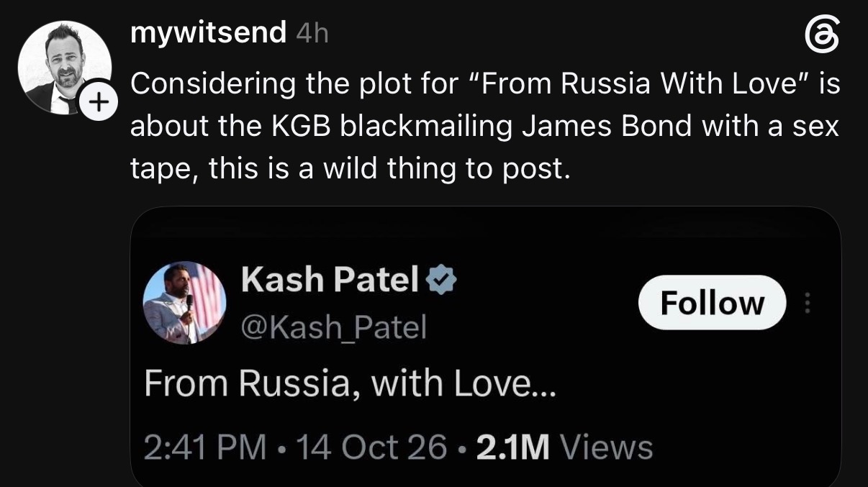
Task: Open the Threads logo icon
Action: pos(823,36)
